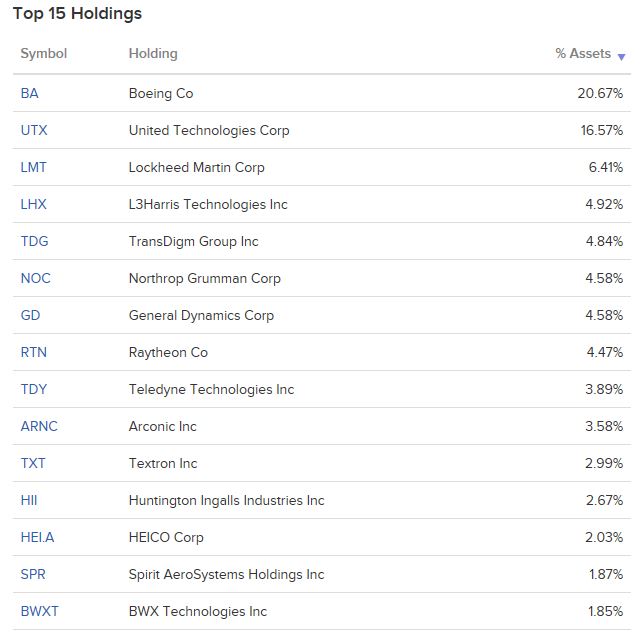Viewport: 640px width, 633px height.
Task: Open the TXT ticker symbol link
Action: [33, 463]
